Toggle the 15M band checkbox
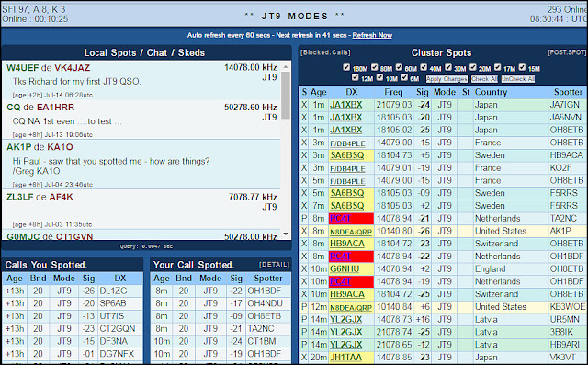Viewport: 588px width, 365px height. click(522, 67)
